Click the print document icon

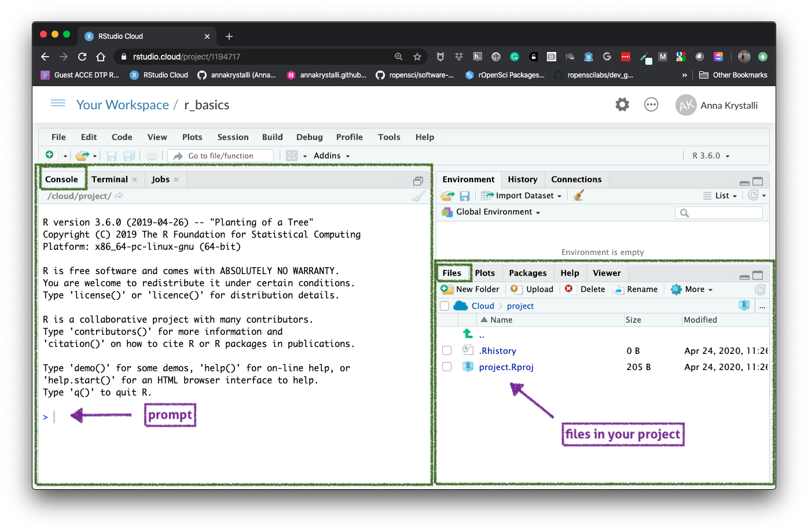click(152, 156)
